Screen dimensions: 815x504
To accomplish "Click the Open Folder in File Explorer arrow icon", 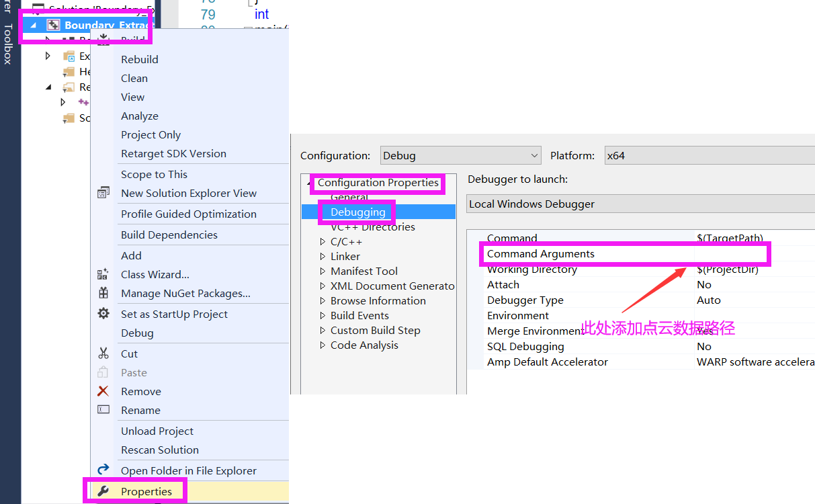I will [103, 470].
